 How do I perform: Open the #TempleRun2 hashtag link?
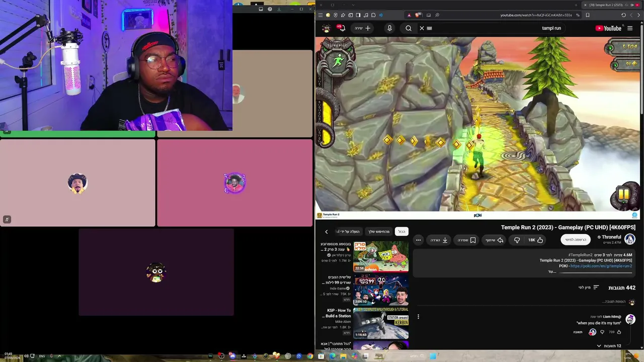[x=580, y=255]
